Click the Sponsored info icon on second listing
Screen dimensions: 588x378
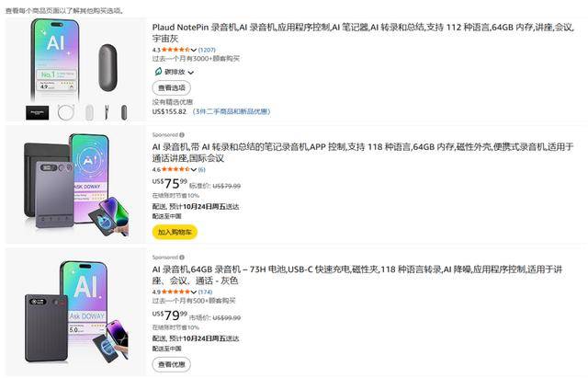(x=182, y=134)
